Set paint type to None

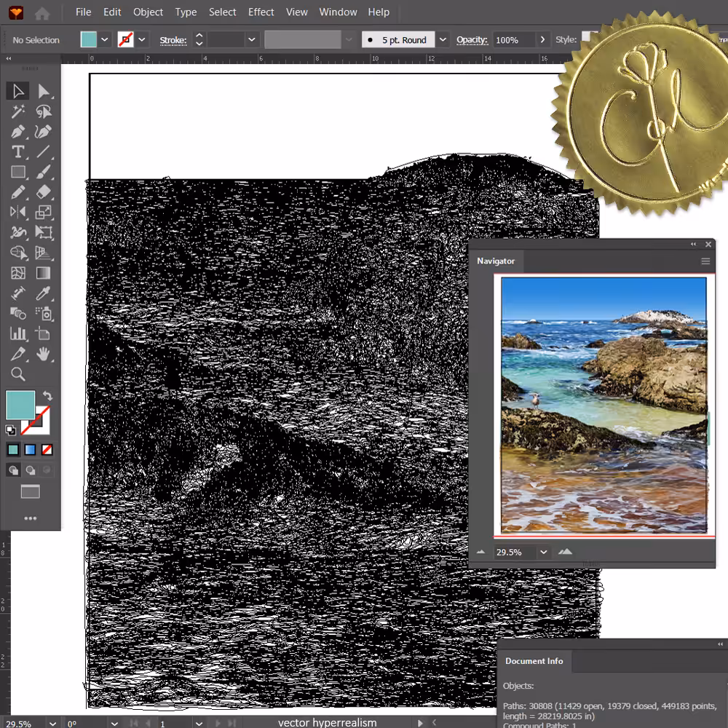point(47,449)
